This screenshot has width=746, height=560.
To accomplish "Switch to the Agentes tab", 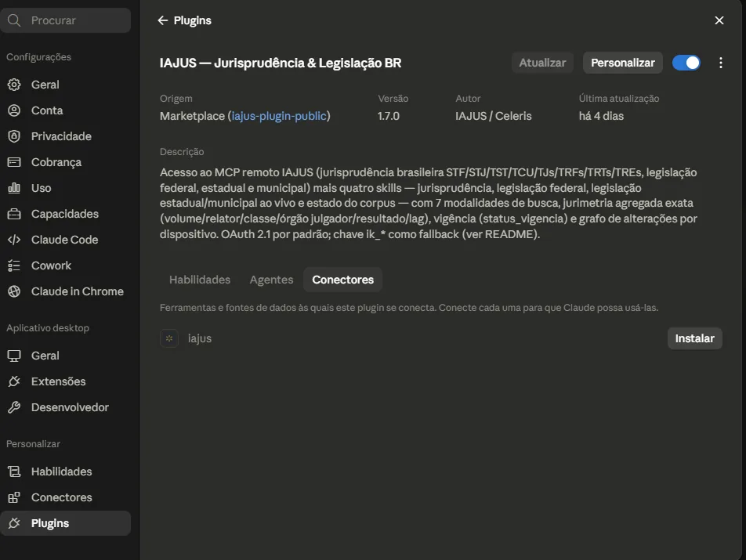I will click(271, 280).
